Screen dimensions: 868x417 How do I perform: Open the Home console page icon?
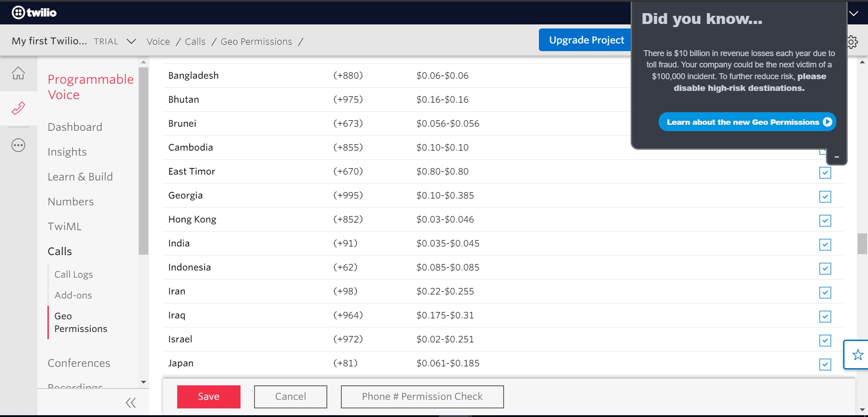click(19, 72)
